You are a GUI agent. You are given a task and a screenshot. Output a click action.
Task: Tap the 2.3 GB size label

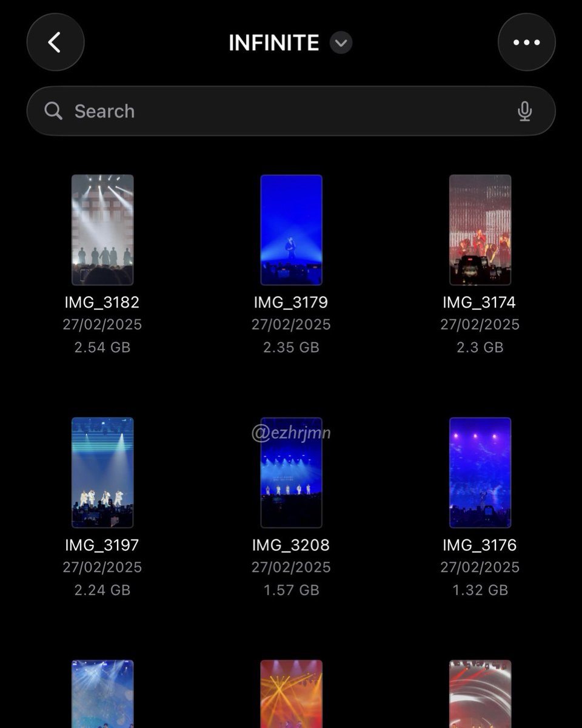480,347
